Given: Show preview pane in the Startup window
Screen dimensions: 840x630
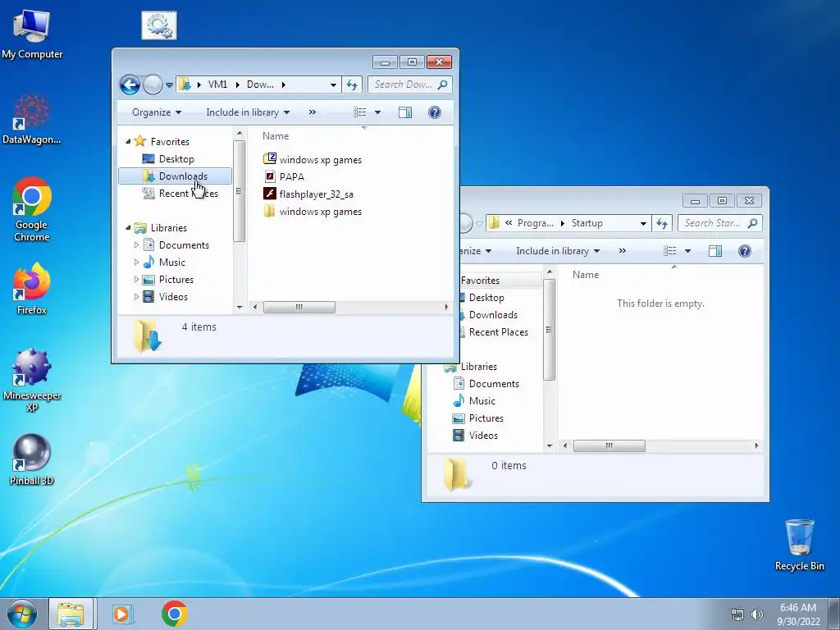Looking at the screenshot, I should point(715,251).
